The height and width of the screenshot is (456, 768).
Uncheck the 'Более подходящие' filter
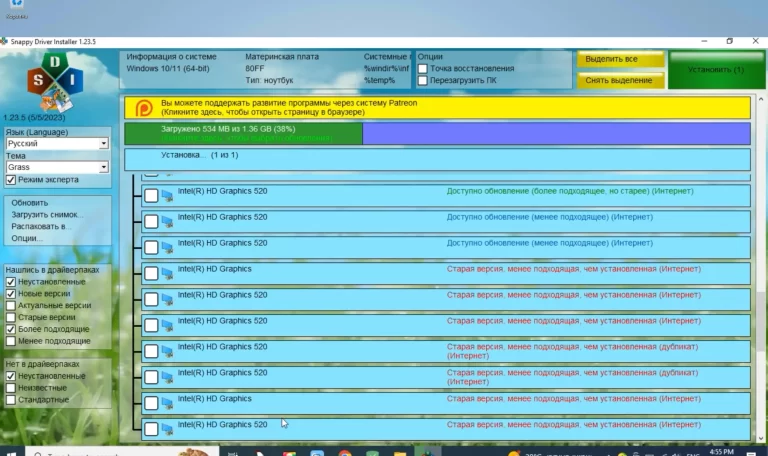[11, 329]
